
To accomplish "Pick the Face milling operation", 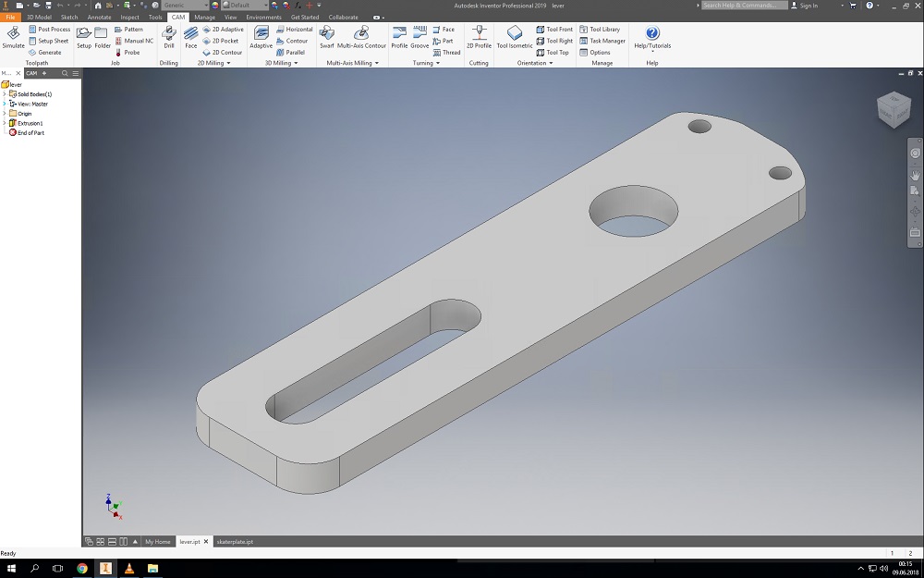I will pyautogui.click(x=191, y=37).
